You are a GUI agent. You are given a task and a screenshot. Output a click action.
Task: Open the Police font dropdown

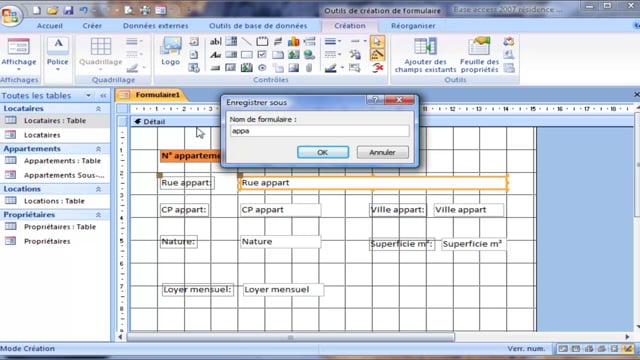(x=58, y=69)
